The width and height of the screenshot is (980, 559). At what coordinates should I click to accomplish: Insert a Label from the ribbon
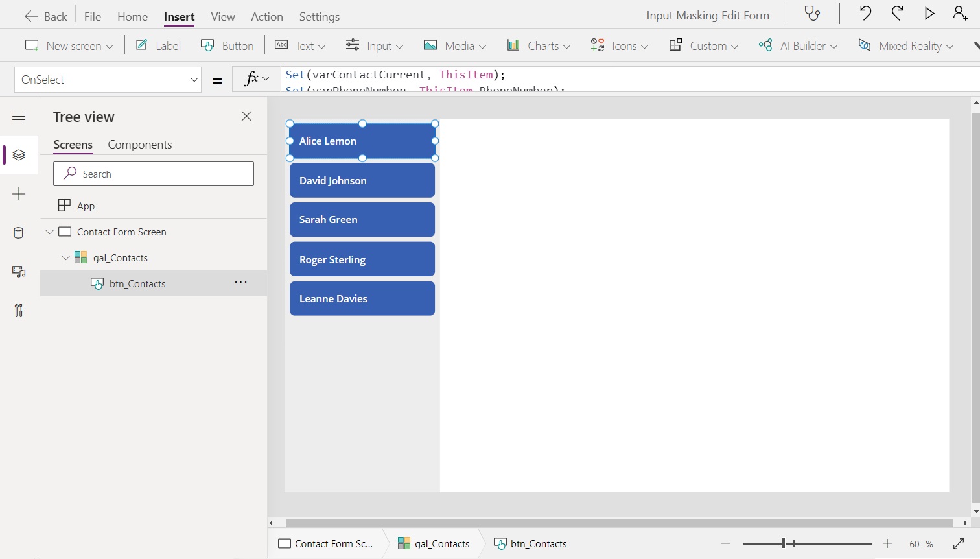tap(157, 45)
